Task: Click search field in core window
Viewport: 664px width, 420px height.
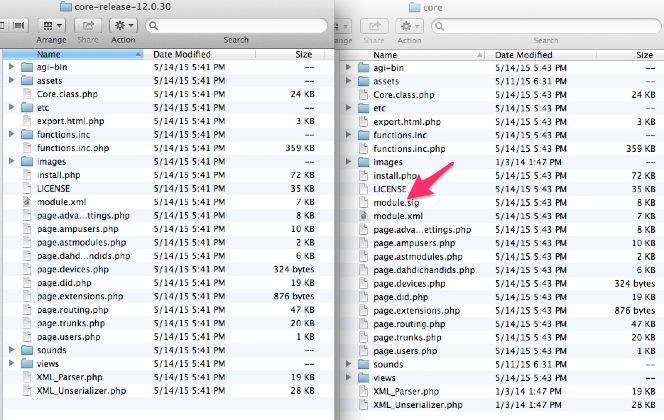Action: pyautogui.click(x=546, y=26)
